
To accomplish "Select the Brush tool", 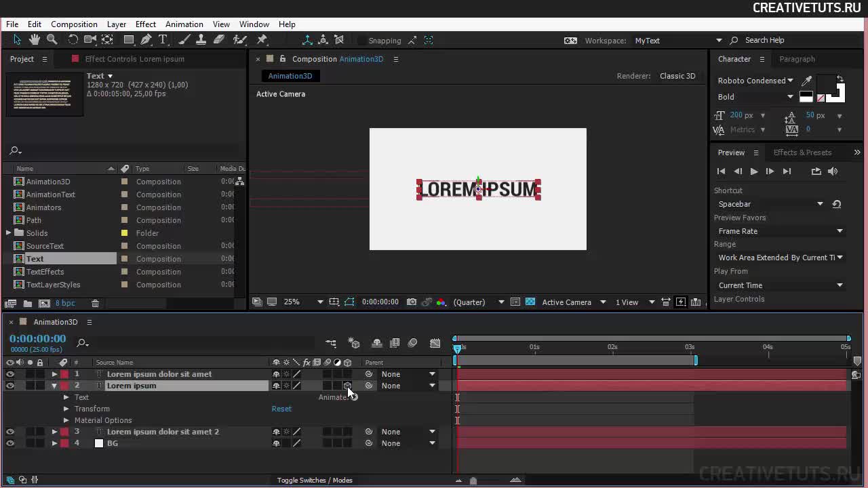I will click(x=184, y=40).
